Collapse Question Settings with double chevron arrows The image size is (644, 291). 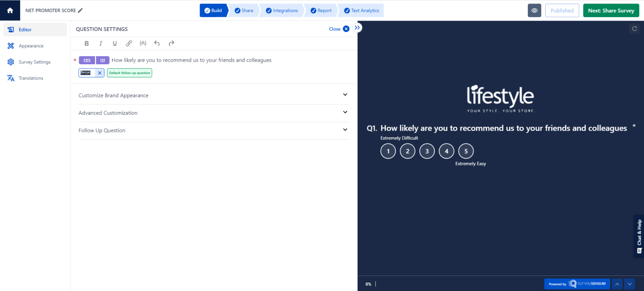tap(357, 27)
